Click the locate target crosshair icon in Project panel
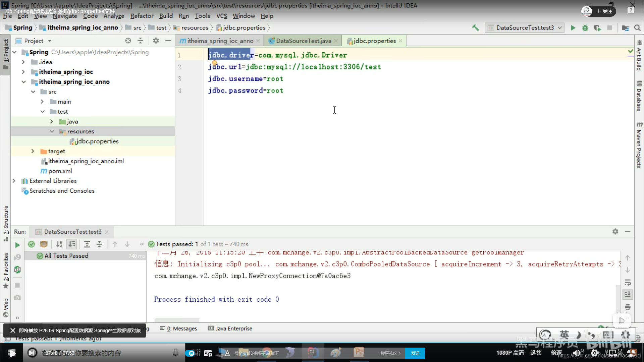Viewport: 644px width, 362px height. click(128, 41)
